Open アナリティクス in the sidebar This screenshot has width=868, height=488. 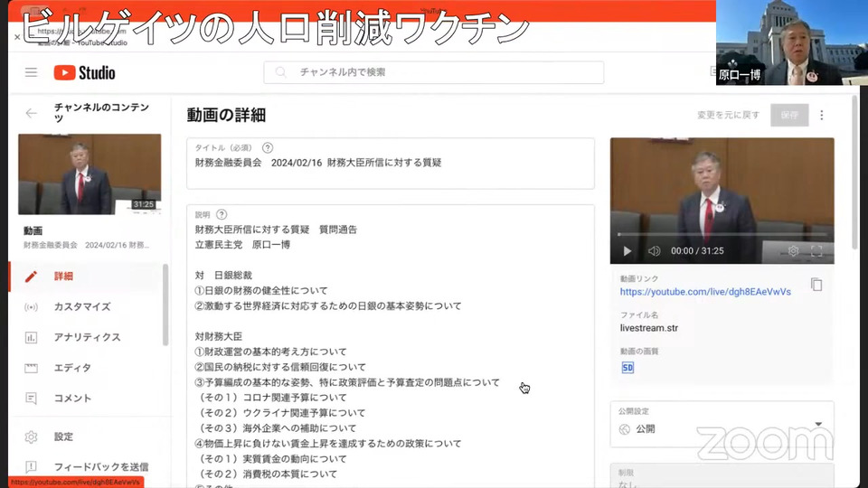tap(88, 337)
